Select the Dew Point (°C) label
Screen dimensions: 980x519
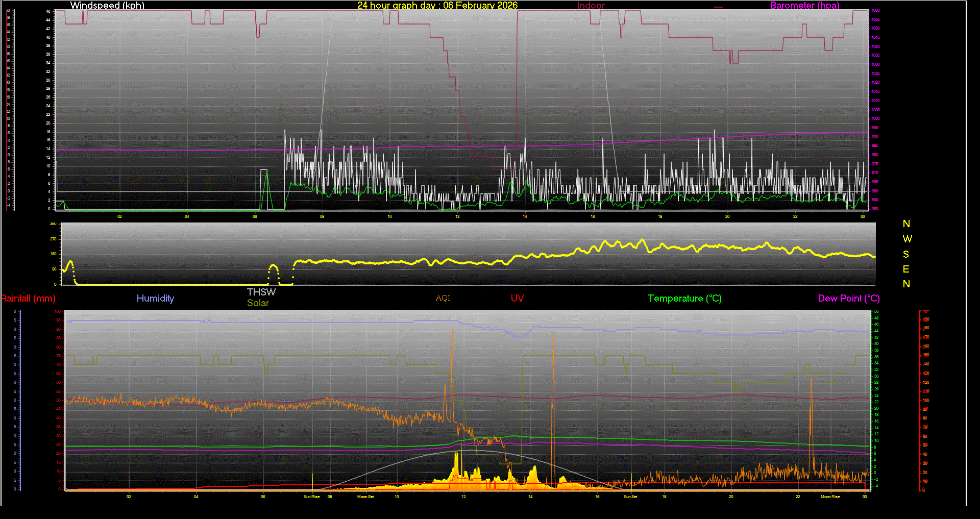tap(848, 299)
